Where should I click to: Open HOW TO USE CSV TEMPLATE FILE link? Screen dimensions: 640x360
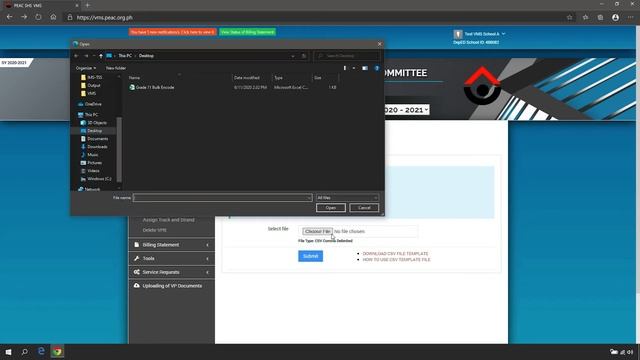point(396,260)
